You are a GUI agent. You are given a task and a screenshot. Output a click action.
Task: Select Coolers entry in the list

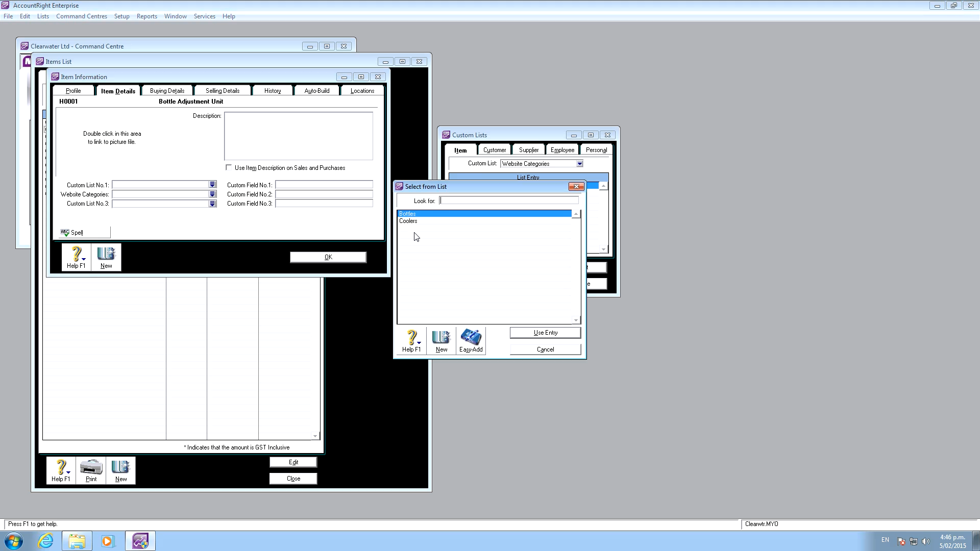[408, 221]
